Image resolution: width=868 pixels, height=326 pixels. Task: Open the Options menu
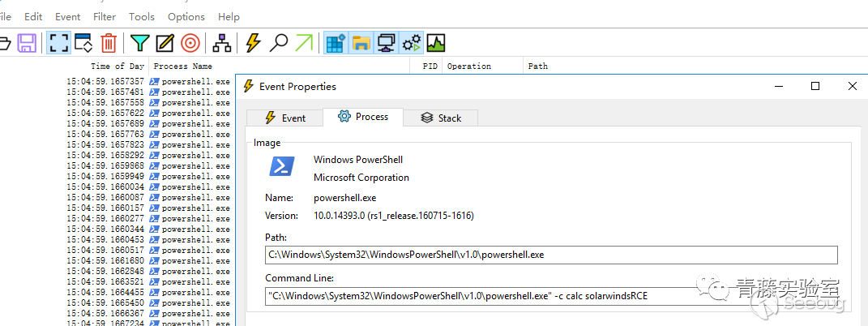(186, 16)
